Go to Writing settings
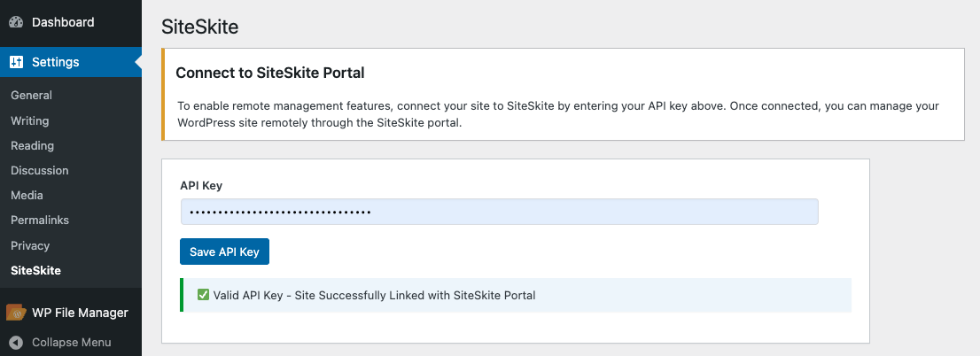Viewport: 980px width, 356px height. (29, 120)
